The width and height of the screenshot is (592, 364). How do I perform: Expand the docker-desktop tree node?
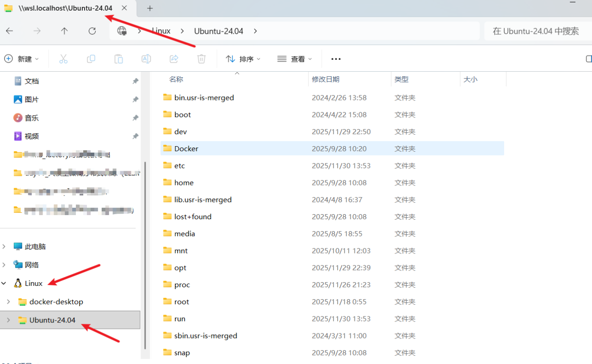(x=8, y=302)
